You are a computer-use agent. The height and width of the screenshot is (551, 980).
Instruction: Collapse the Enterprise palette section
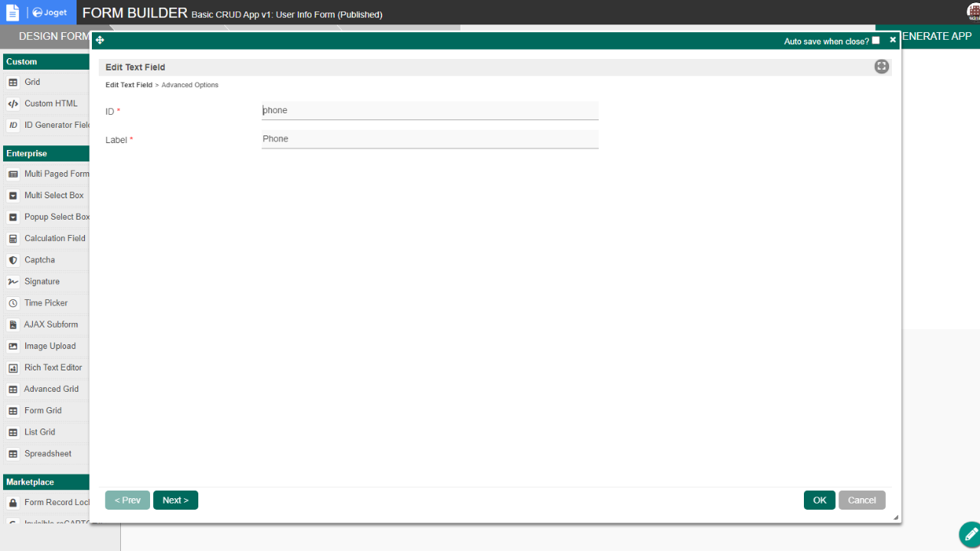[46, 154]
